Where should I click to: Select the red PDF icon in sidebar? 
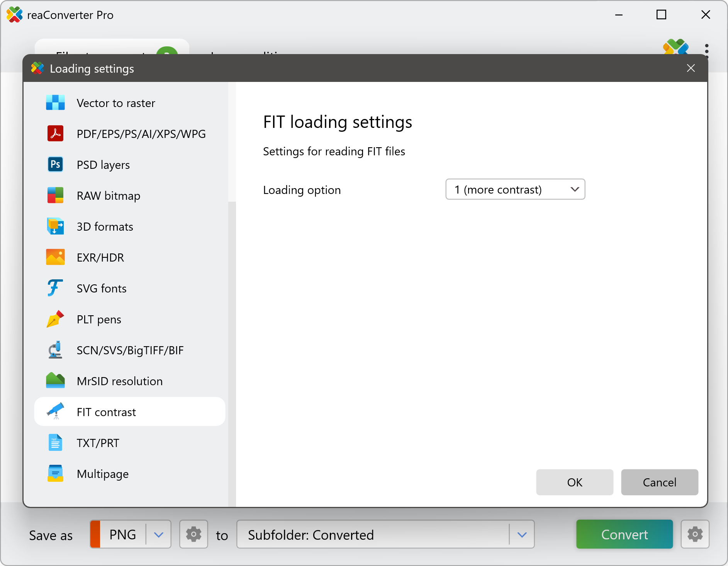pos(55,134)
